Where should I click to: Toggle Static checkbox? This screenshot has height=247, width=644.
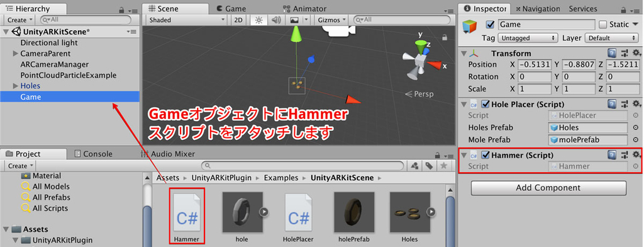click(x=602, y=25)
